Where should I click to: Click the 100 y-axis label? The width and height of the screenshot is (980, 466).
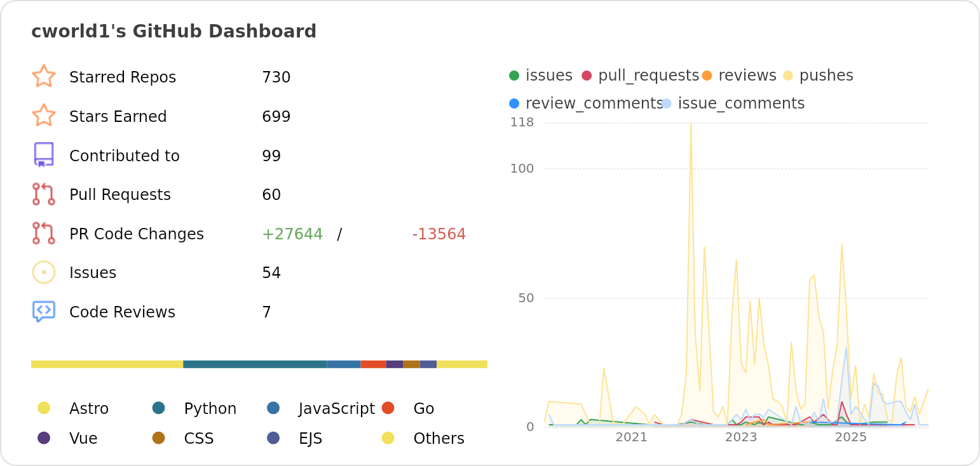tap(522, 168)
